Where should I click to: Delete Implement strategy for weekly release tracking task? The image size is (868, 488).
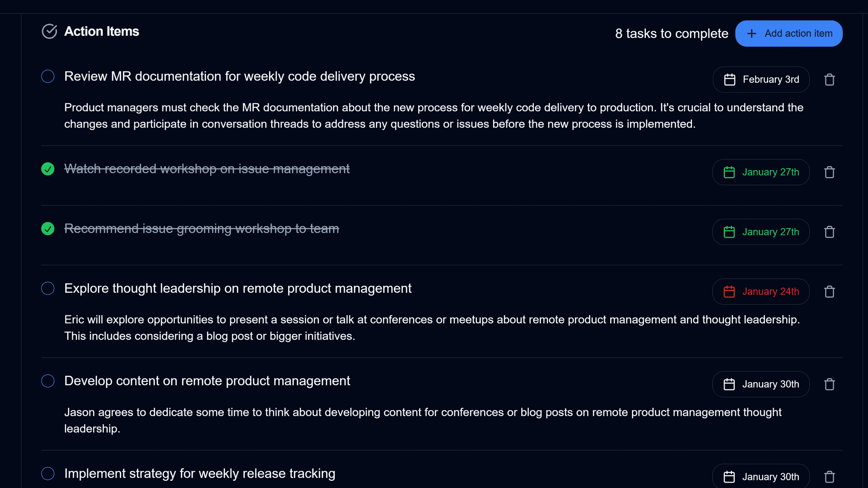pos(829,477)
